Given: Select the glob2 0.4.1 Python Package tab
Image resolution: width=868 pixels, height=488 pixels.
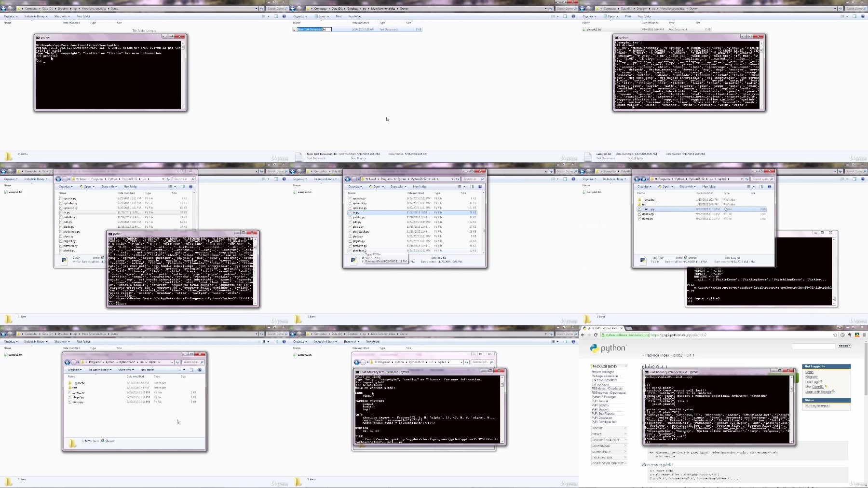Looking at the screenshot, I should (602, 328).
